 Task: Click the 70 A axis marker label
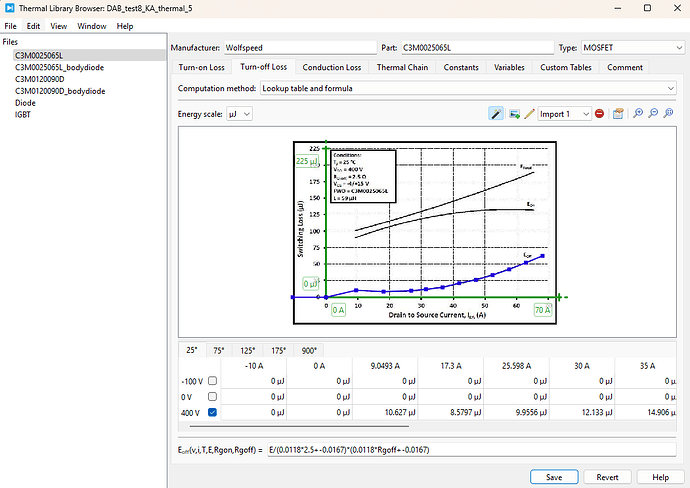[543, 310]
